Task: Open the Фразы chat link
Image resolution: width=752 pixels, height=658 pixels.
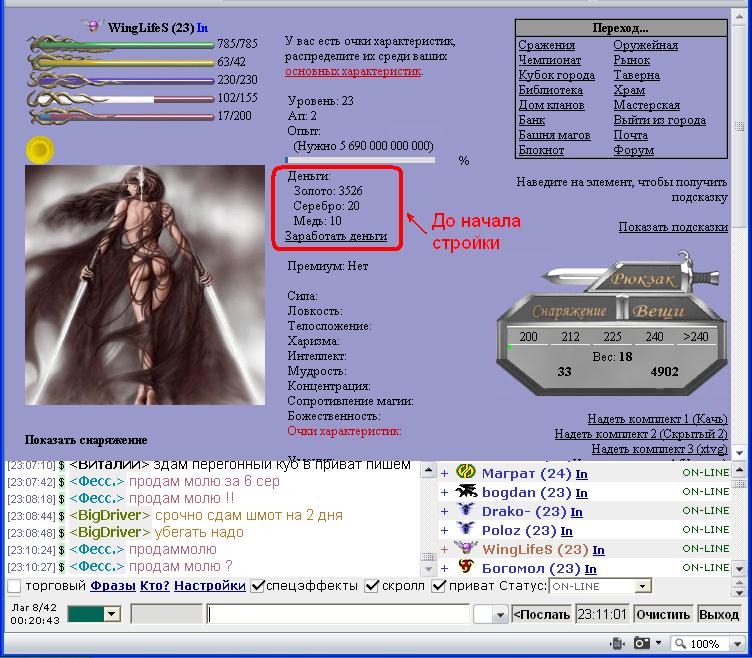Action: [x=113, y=586]
